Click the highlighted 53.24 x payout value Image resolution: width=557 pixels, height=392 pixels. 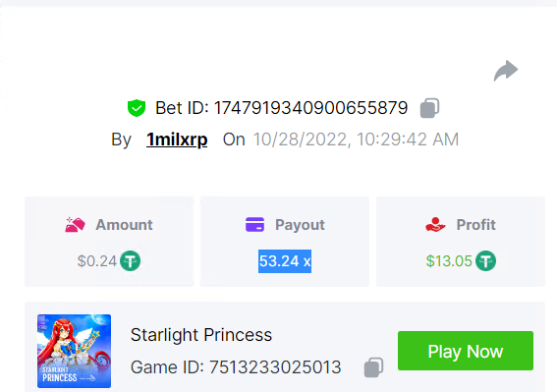285,261
